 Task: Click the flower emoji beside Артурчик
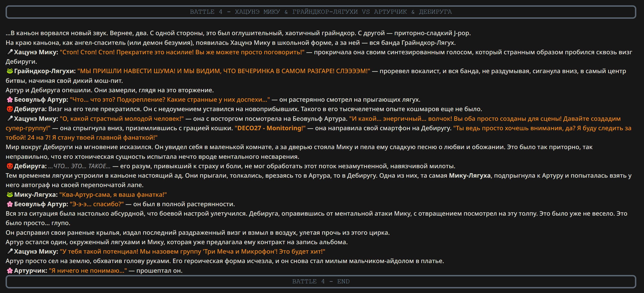(x=9, y=271)
